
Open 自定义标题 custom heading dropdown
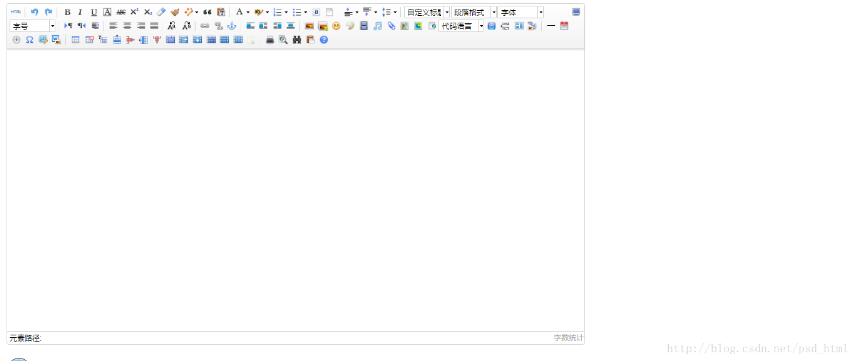tap(427, 12)
